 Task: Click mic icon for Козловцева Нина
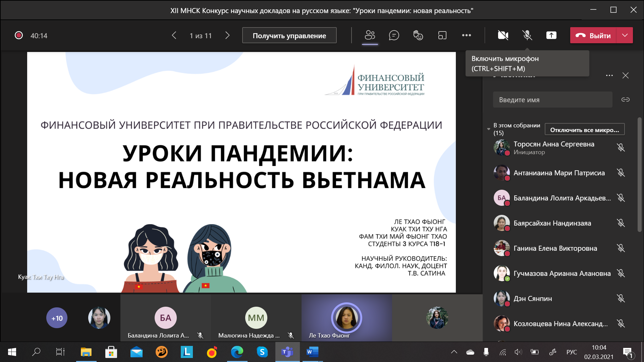(621, 323)
